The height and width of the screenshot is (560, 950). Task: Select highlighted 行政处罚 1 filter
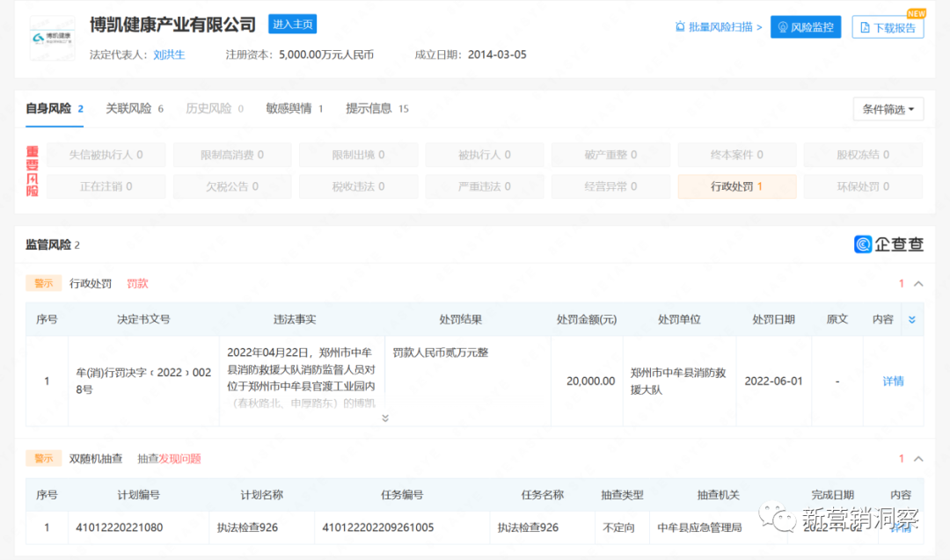[x=737, y=186]
